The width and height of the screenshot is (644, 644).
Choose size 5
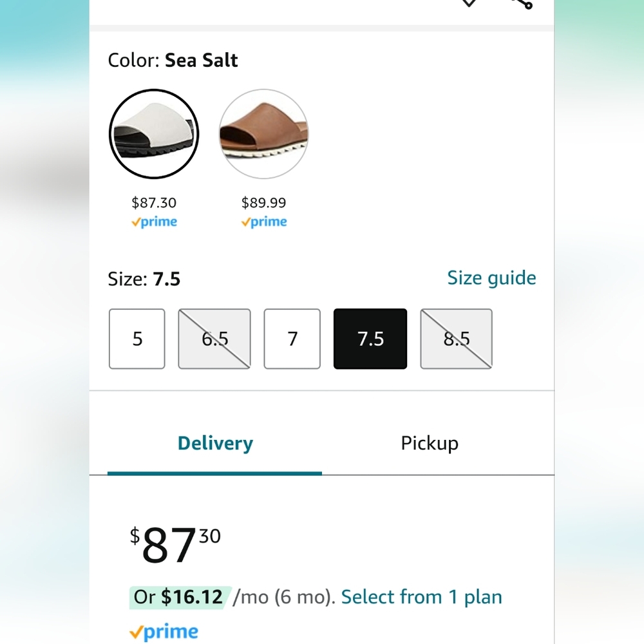137,339
